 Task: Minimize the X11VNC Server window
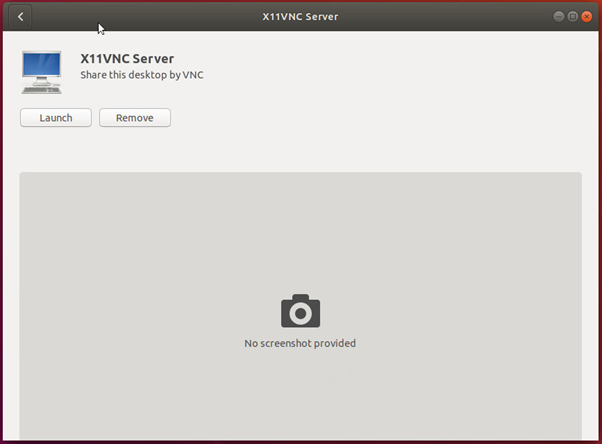tap(559, 17)
